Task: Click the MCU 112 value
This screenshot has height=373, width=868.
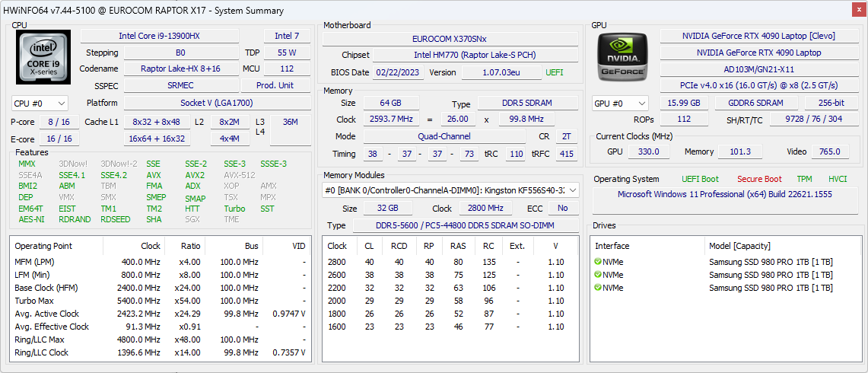Action: click(287, 69)
